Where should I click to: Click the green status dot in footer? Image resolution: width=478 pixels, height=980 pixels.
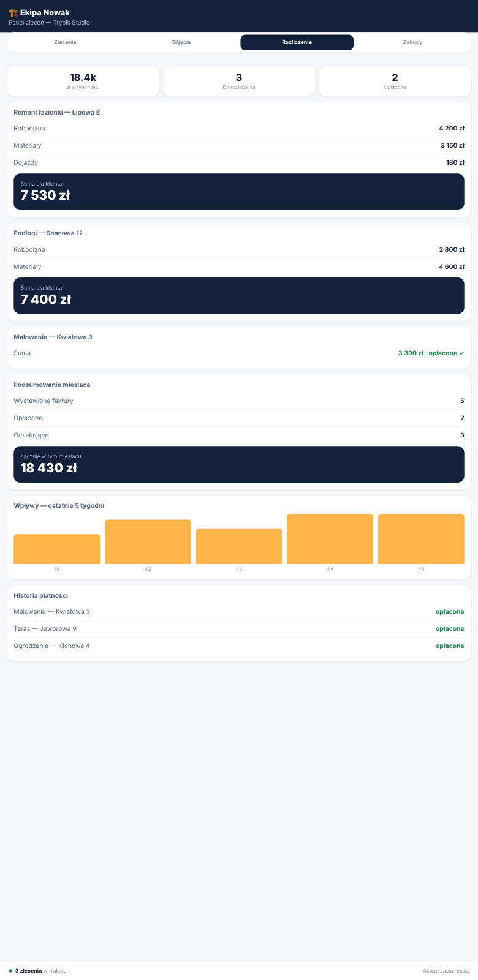[x=10, y=971]
